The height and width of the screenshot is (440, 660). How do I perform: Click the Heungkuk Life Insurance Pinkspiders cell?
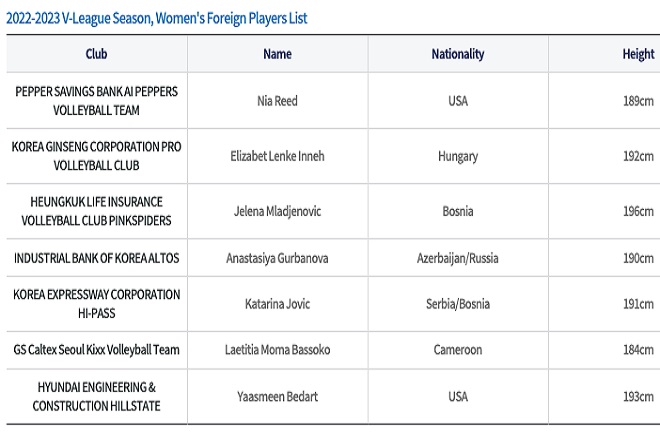[x=96, y=211]
